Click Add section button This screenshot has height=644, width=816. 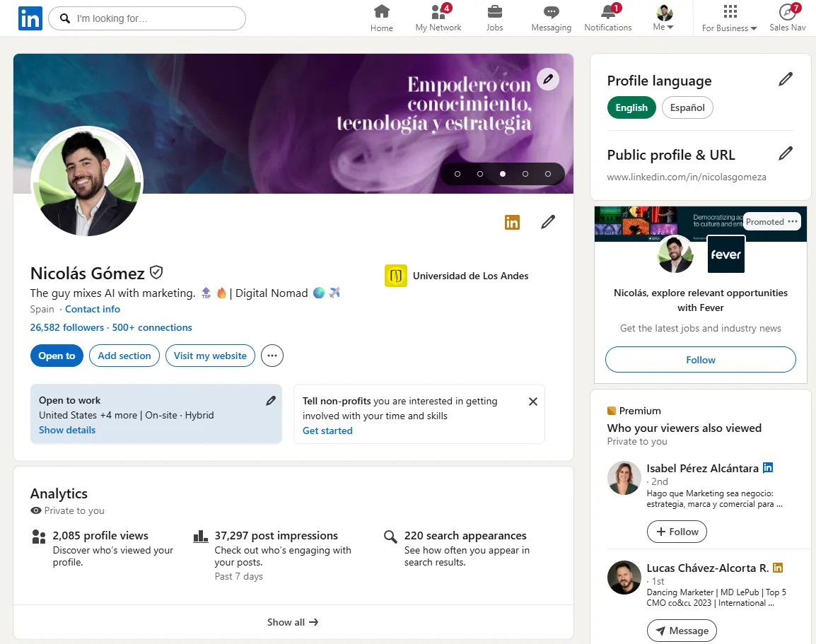pyautogui.click(x=124, y=356)
